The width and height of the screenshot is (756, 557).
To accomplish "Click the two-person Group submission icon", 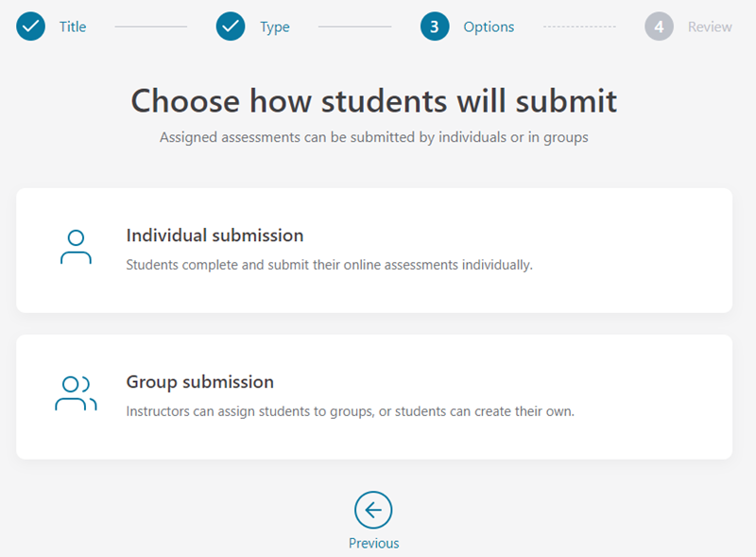I will tap(76, 393).
